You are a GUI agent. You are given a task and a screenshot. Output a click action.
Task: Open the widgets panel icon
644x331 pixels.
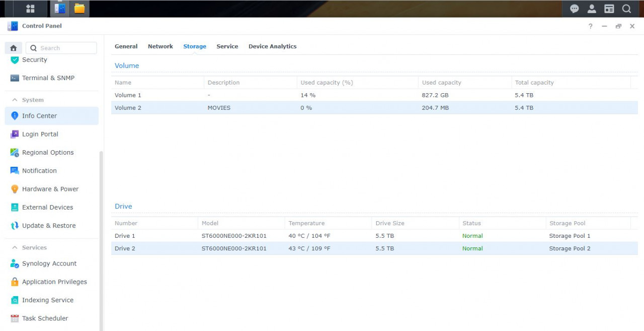pyautogui.click(x=609, y=9)
